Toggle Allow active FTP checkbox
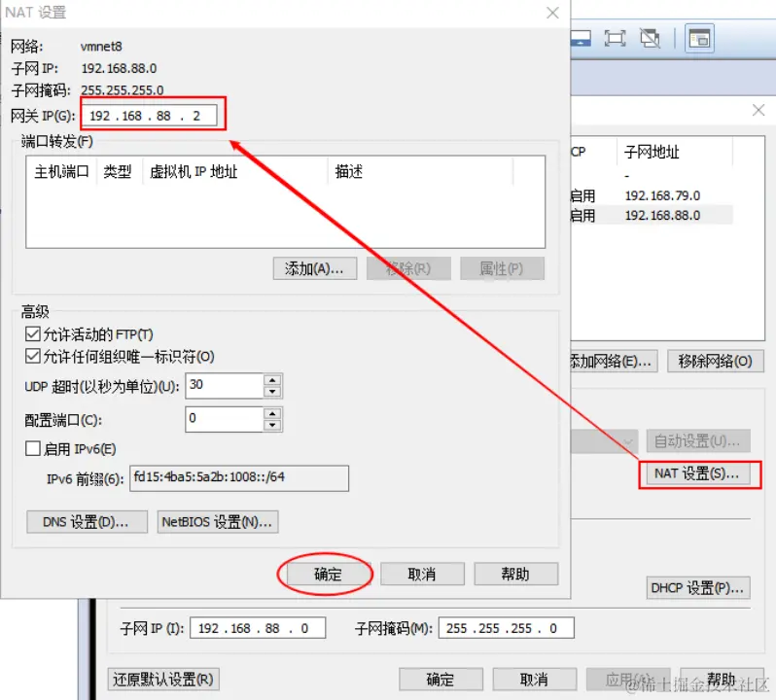Image resolution: width=776 pixels, height=700 pixels. 33,333
